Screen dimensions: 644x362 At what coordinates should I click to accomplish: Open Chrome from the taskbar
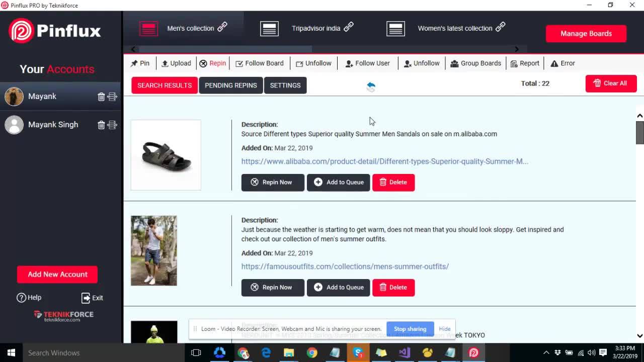[x=312, y=353]
